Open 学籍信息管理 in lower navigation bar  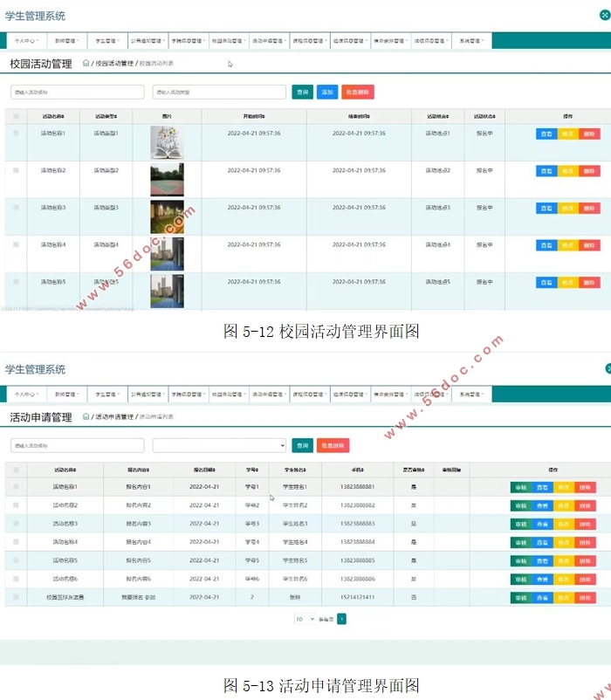pos(189,395)
